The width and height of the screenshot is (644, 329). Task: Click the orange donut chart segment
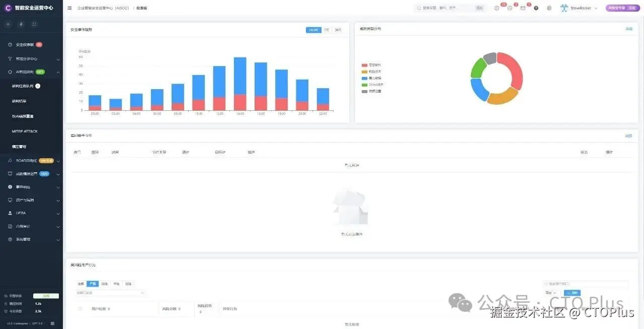coord(503,97)
